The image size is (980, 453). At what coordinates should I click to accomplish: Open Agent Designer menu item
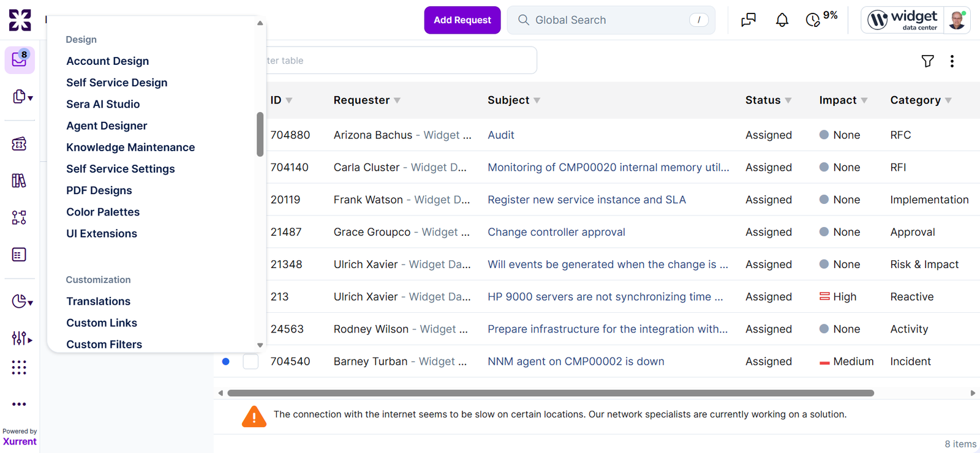[107, 125]
